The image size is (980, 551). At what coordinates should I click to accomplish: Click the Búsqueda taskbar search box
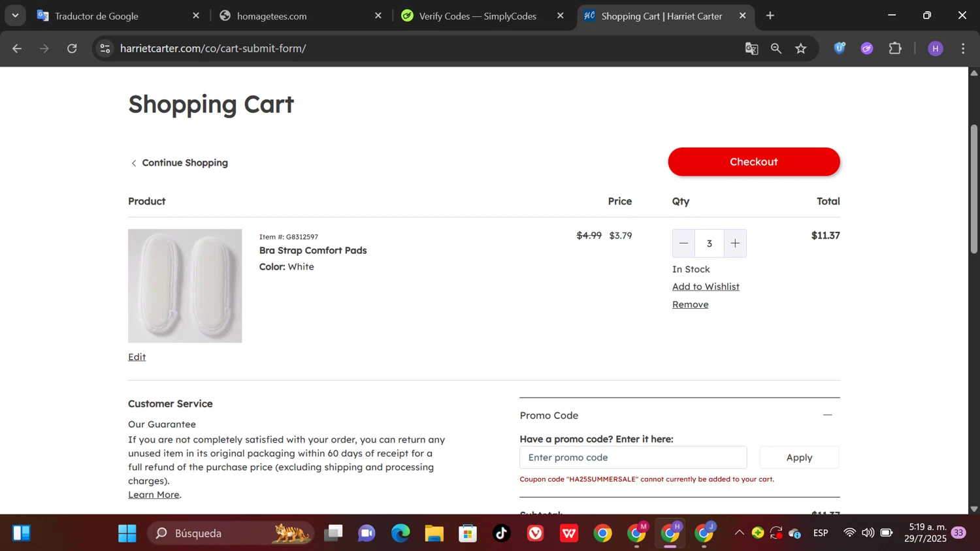231,533
